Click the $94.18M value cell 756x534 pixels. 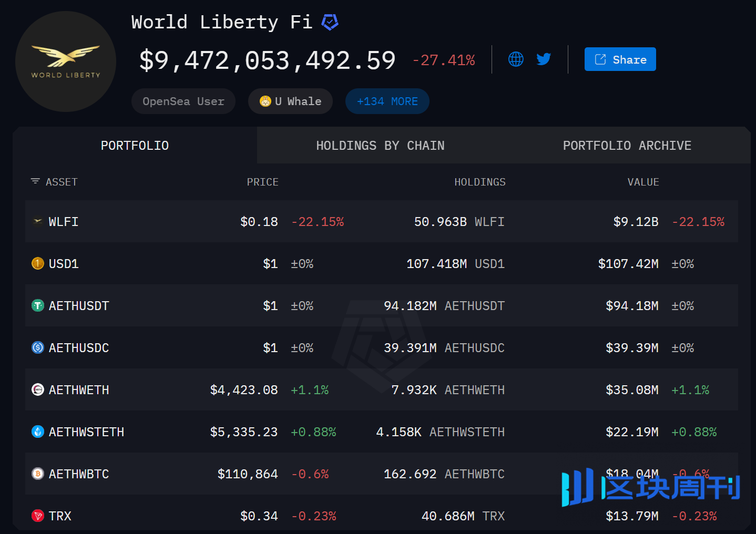coord(632,306)
